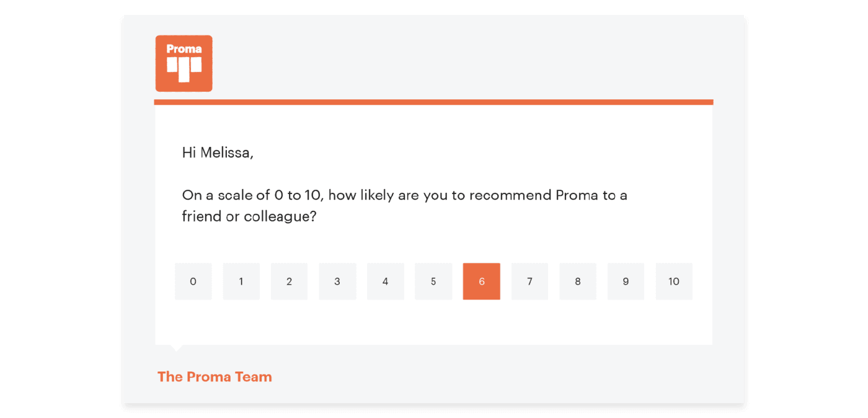This screenshot has height=418, width=868.
Task: Open The Proma Team link
Action: [x=214, y=376]
